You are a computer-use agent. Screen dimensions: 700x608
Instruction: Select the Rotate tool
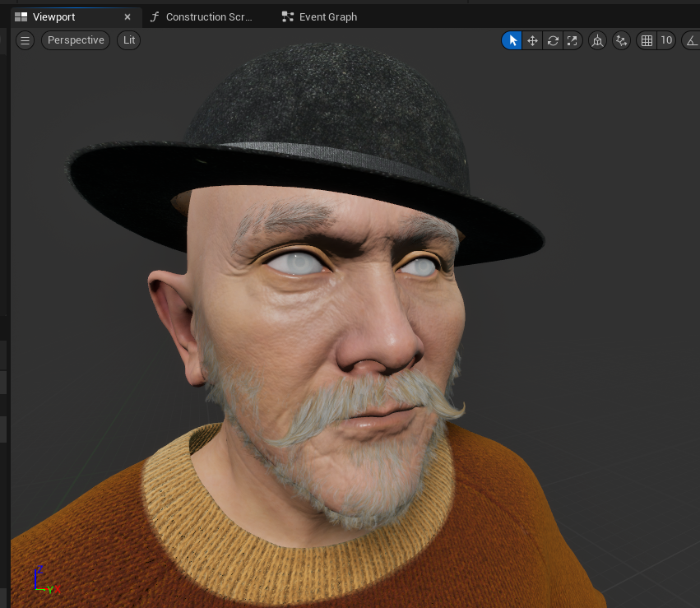point(553,40)
